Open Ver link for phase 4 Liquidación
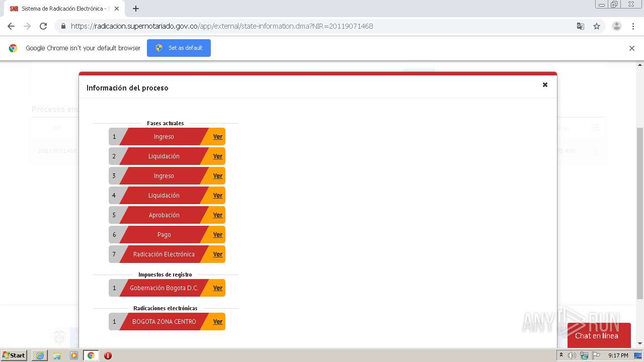Screen dimensions: 644x362 coord(218,196)
